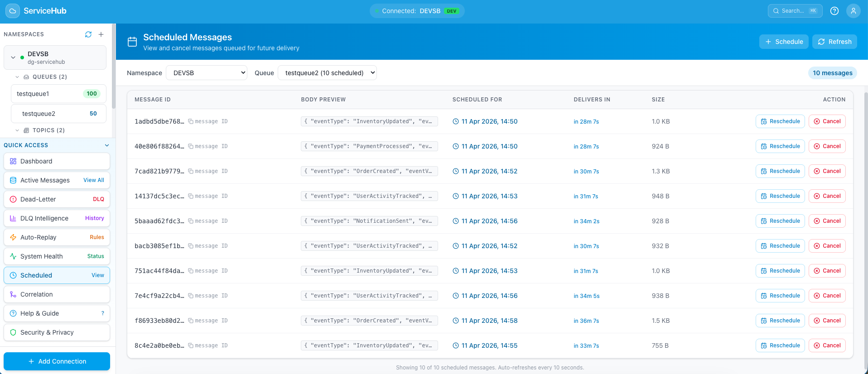Copy message ID for 14137dc5c3ec
The width and height of the screenshot is (868, 374).
(x=191, y=196)
